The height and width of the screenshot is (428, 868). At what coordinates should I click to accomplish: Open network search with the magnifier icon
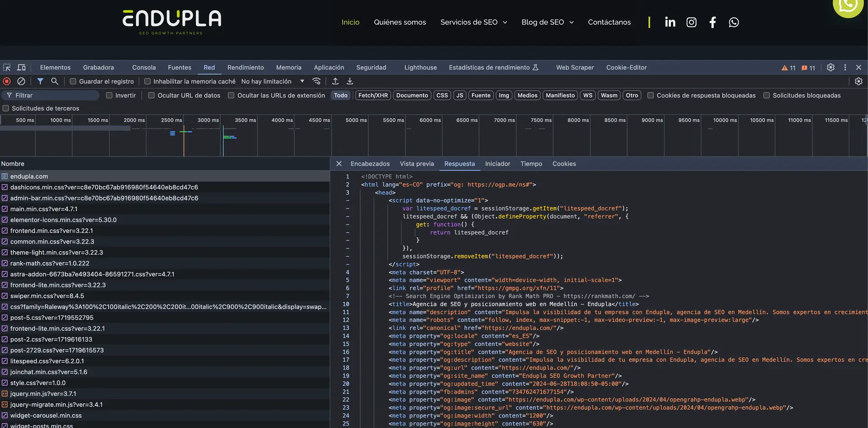(x=54, y=81)
